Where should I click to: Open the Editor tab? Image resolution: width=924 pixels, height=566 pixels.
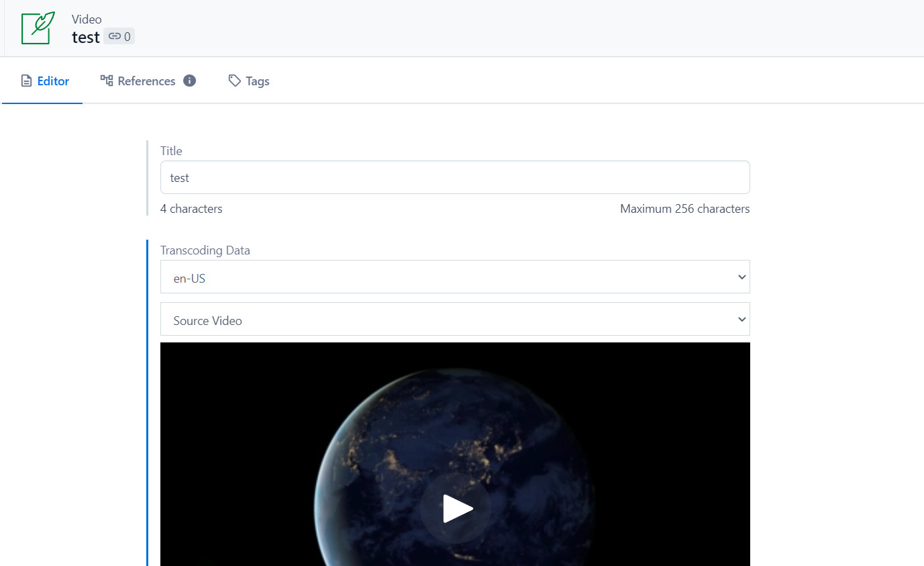pyautogui.click(x=45, y=81)
